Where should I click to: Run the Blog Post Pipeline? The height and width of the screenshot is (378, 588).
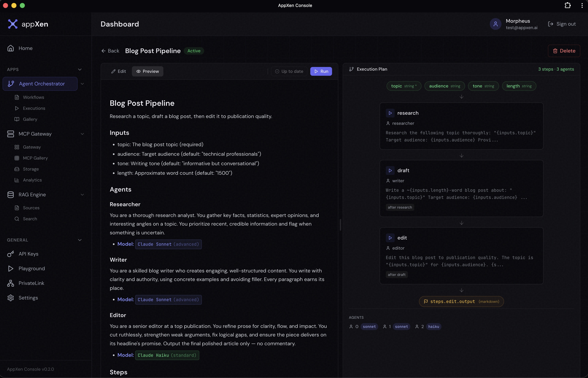point(321,71)
